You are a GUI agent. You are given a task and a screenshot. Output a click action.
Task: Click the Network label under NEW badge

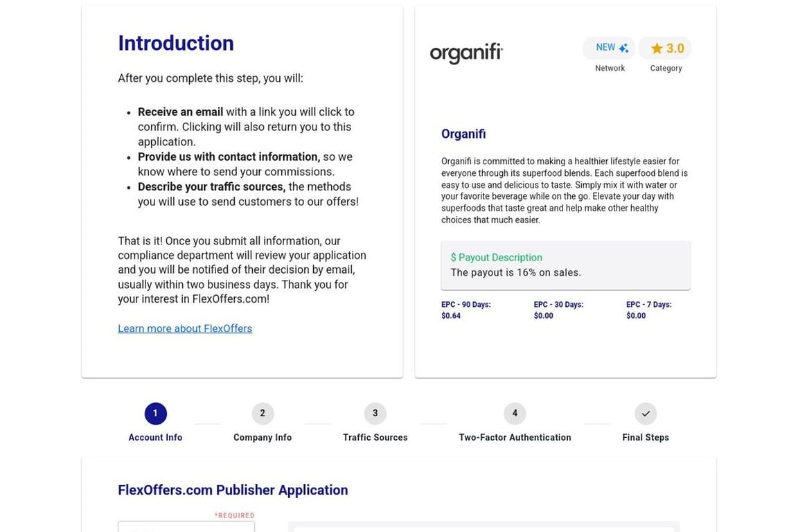click(610, 68)
